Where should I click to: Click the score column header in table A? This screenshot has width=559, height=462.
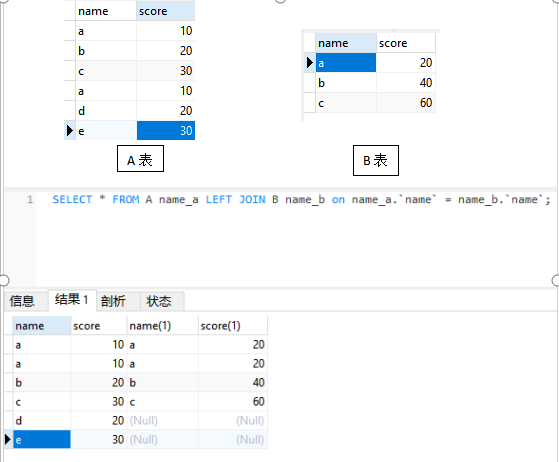[x=165, y=11]
